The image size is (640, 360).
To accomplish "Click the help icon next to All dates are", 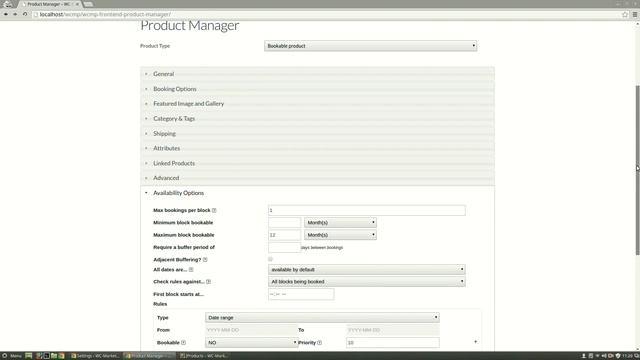I will coord(191,269).
